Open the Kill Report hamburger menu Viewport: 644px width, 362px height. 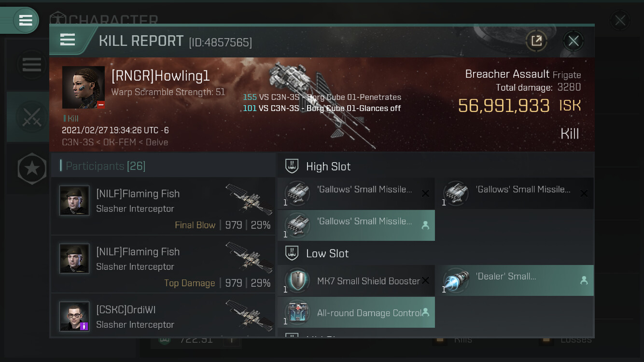click(x=68, y=40)
